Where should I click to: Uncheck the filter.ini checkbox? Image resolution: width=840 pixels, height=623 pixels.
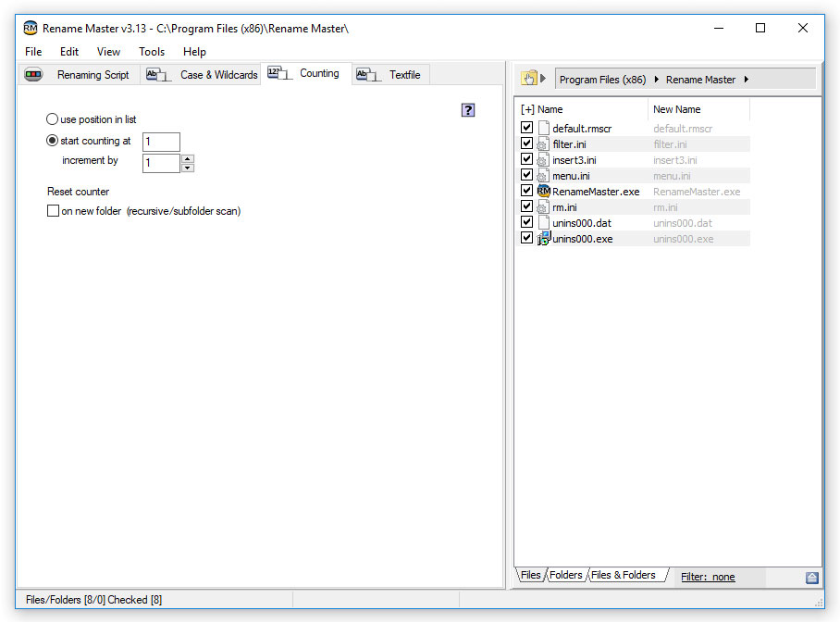(526, 143)
